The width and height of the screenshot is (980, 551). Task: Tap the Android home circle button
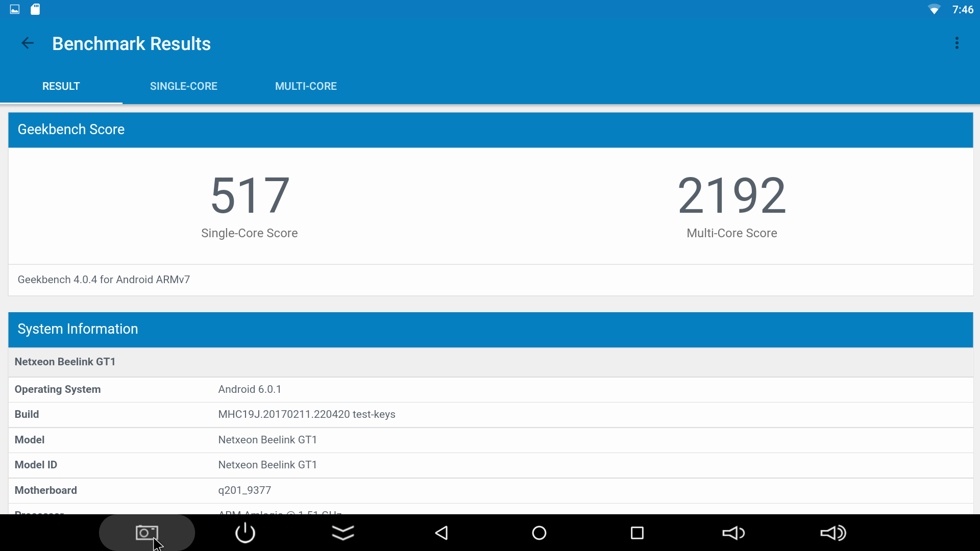pyautogui.click(x=539, y=533)
